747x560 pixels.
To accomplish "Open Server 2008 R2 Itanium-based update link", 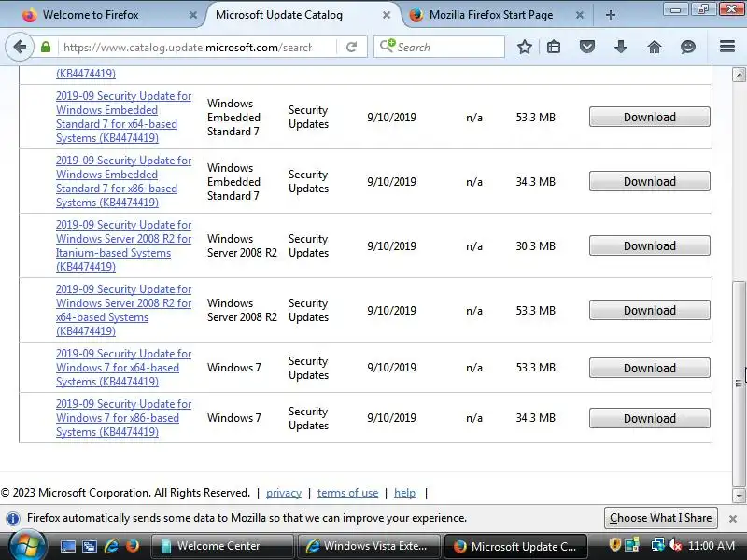I will pos(123,245).
